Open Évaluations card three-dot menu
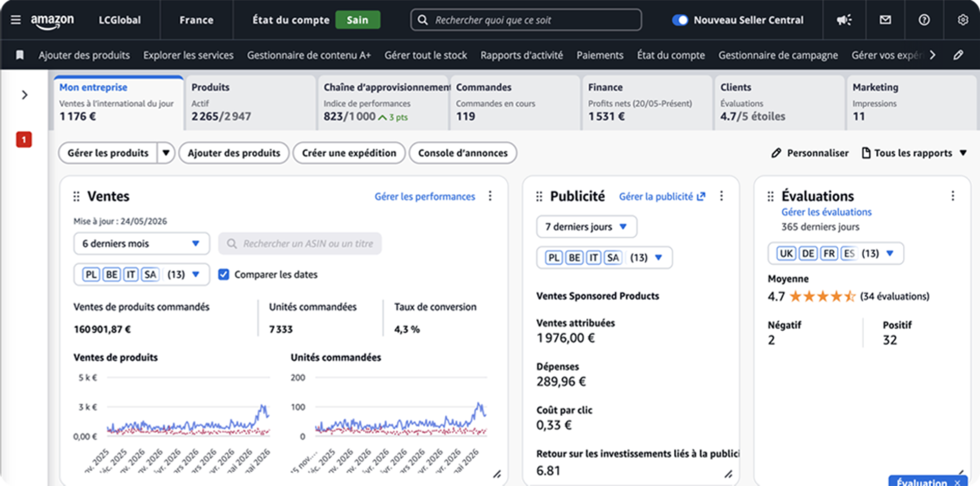This screenshot has height=486, width=980. click(953, 196)
